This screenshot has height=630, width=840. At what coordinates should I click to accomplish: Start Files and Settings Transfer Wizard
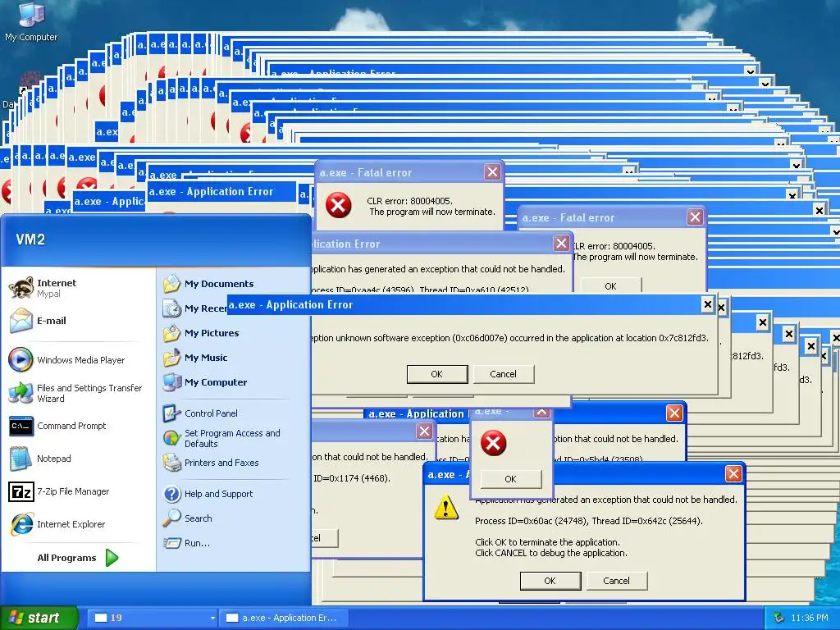point(78,393)
